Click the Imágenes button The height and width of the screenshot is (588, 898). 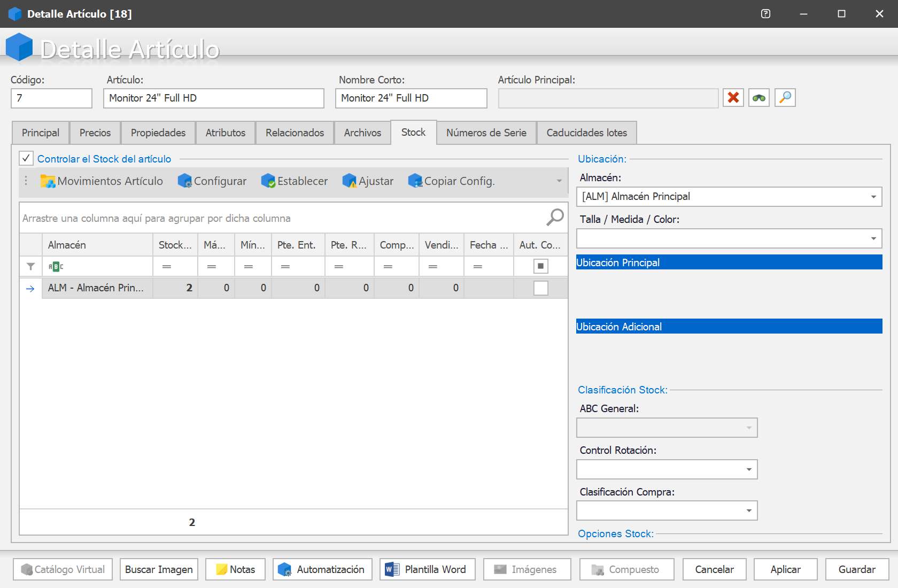527,569
